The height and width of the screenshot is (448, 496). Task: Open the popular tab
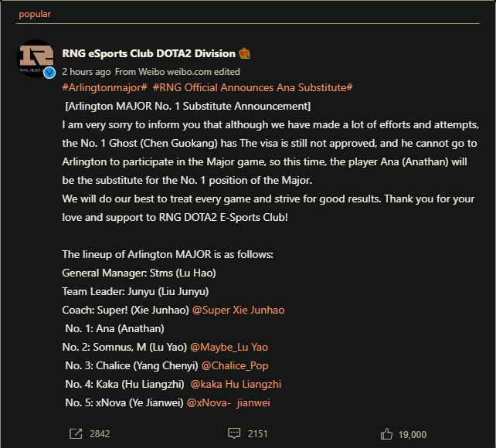tap(35, 14)
